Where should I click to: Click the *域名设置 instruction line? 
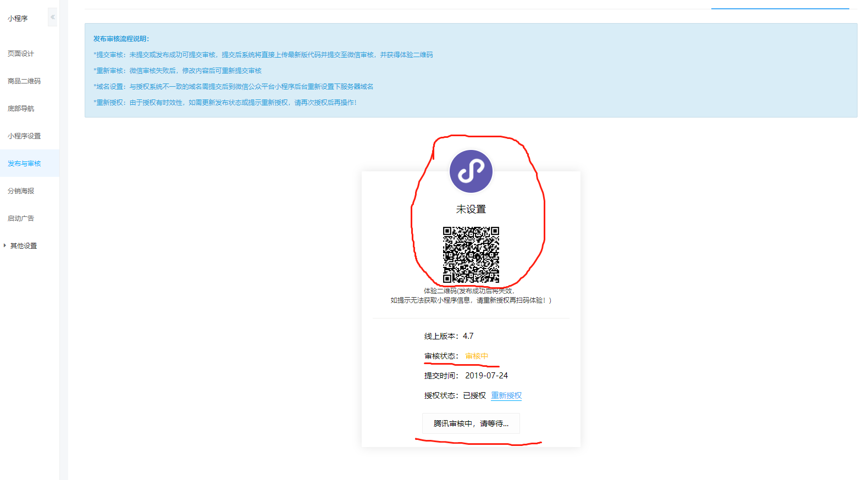pos(234,86)
